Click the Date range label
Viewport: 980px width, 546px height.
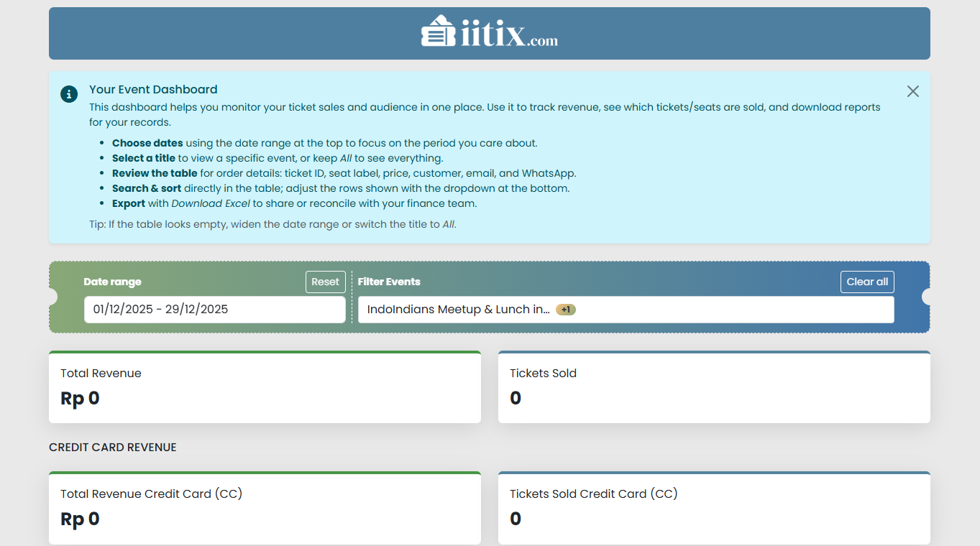click(x=112, y=282)
